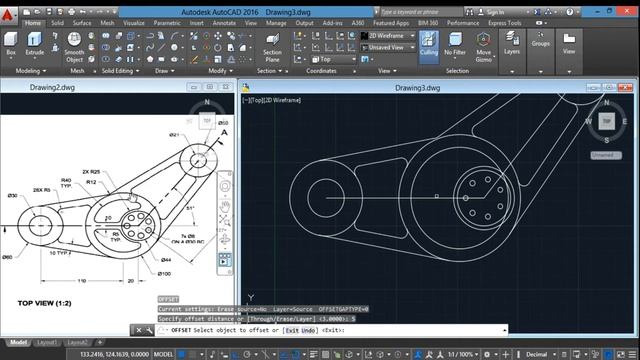Image resolution: width=640 pixels, height=360 pixels.
Task: Click the Open file icon in quick access toolbar
Action: [38, 12]
